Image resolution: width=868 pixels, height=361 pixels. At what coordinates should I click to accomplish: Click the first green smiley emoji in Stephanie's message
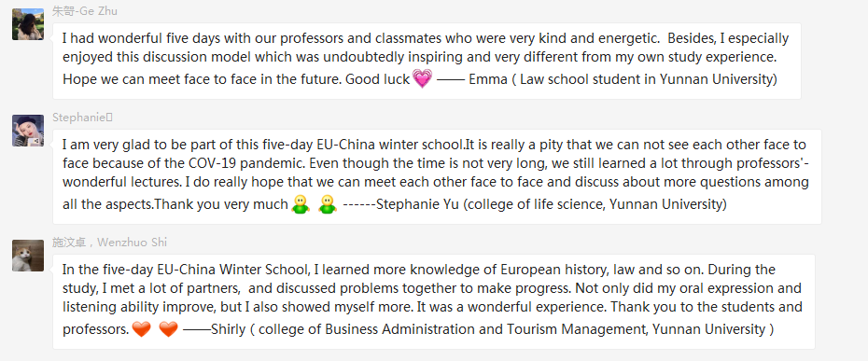click(300, 205)
